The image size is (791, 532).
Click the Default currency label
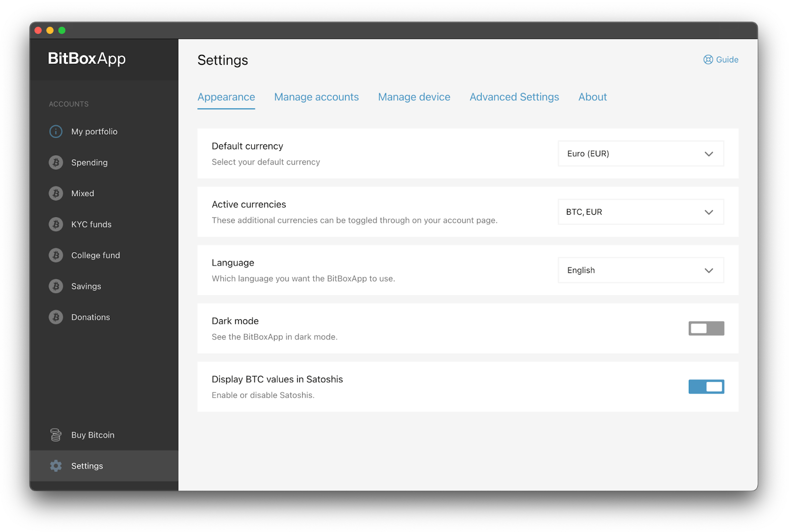(248, 146)
